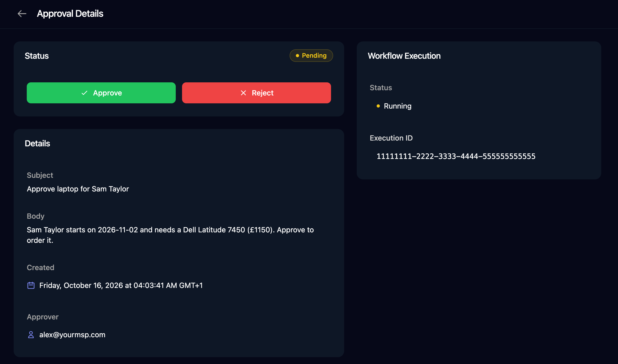Viewport: 618px width, 364px height.
Task: Click the Approval Details page title
Action: click(x=70, y=14)
